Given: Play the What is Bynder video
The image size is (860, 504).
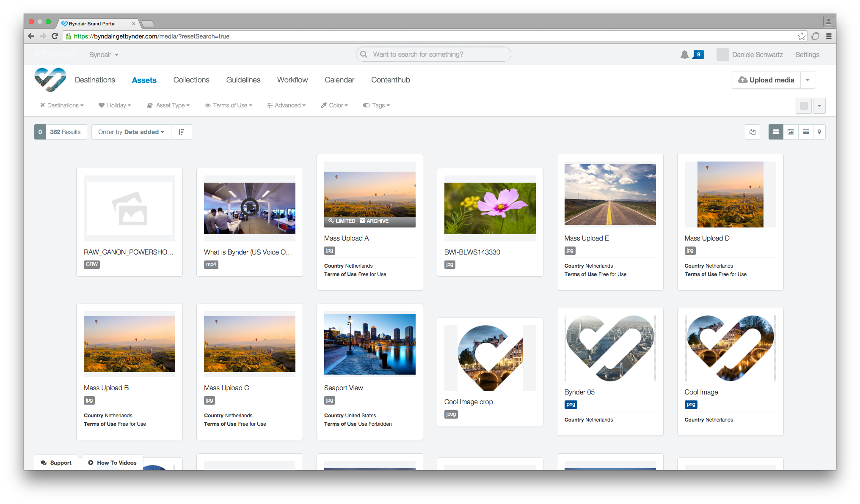Looking at the screenshot, I should pyautogui.click(x=250, y=207).
